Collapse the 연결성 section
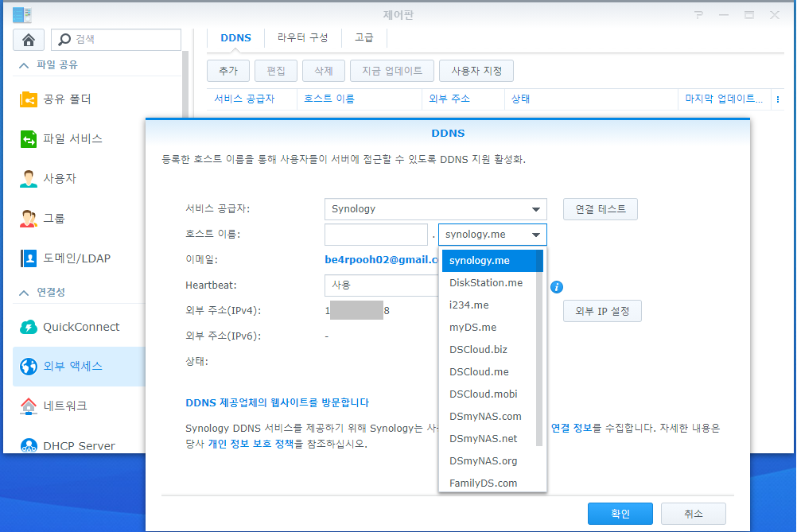 click(x=23, y=293)
